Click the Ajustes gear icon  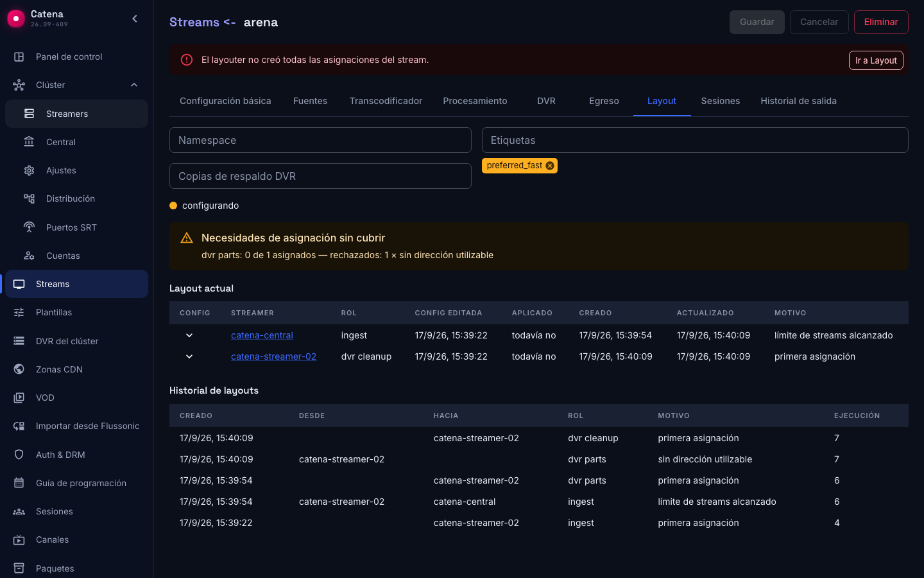(30, 170)
